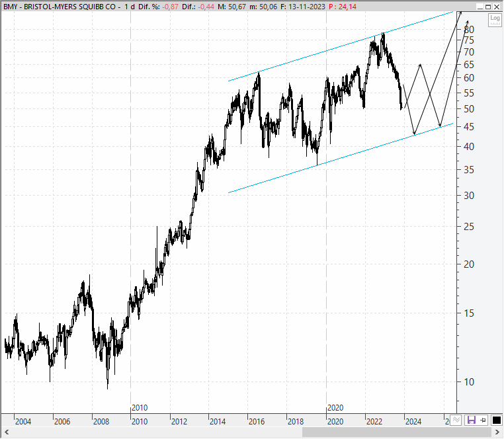
Task: Click the 20 price axis label
Action: [469, 264]
